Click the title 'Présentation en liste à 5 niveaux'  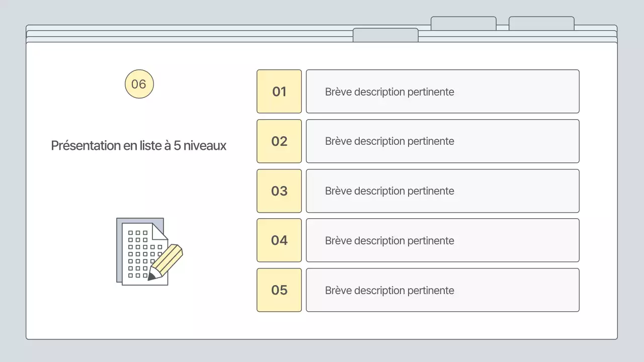[139, 146]
